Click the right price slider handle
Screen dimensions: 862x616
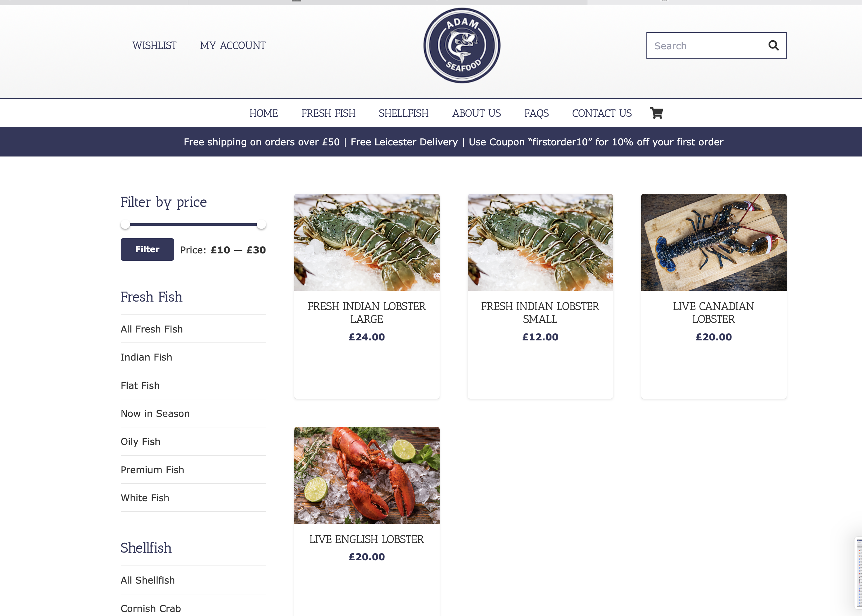click(261, 225)
